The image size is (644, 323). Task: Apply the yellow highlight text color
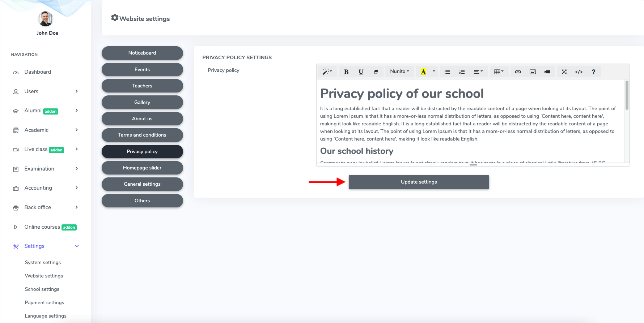pyautogui.click(x=423, y=72)
